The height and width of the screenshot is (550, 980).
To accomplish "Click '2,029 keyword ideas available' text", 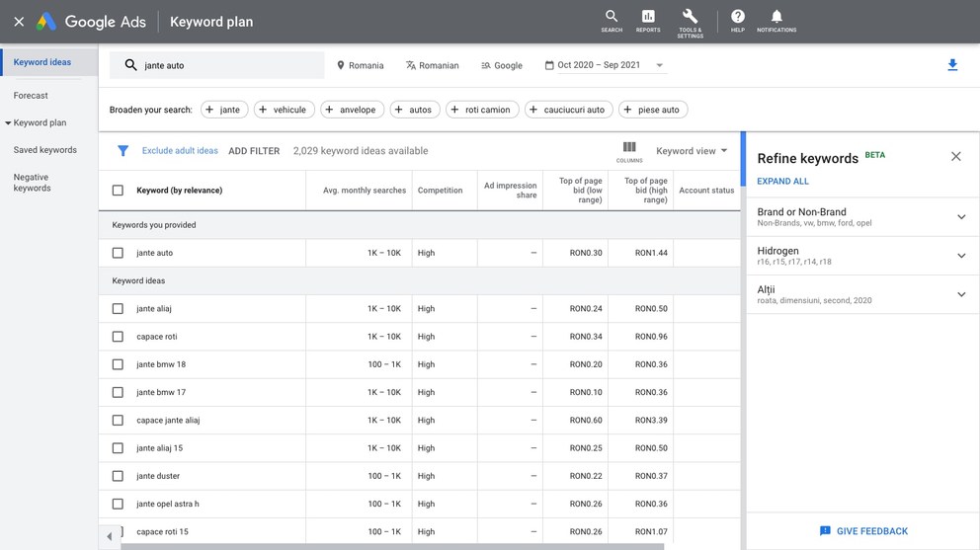I will tap(361, 151).
